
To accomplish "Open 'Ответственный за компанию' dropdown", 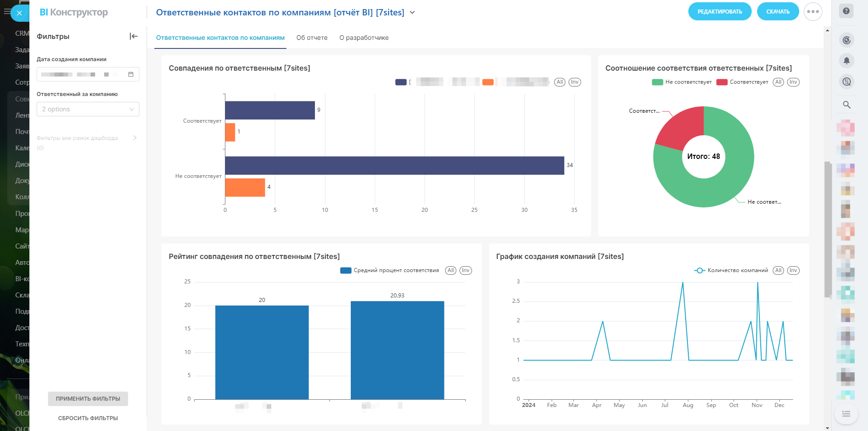I will pyautogui.click(x=88, y=109).
